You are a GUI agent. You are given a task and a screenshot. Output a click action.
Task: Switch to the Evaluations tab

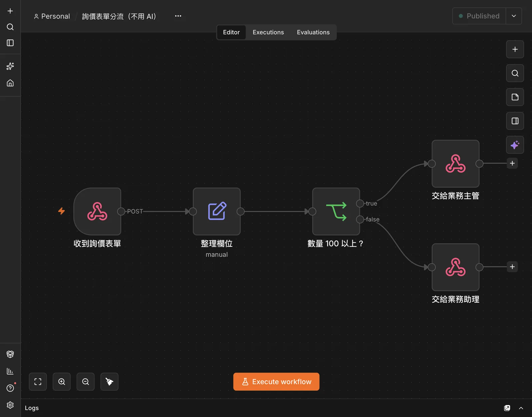tap(313, 32)
